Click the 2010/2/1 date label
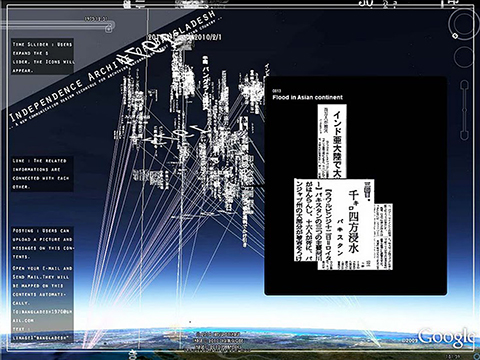480x360 pixels. tap(208, 38)
